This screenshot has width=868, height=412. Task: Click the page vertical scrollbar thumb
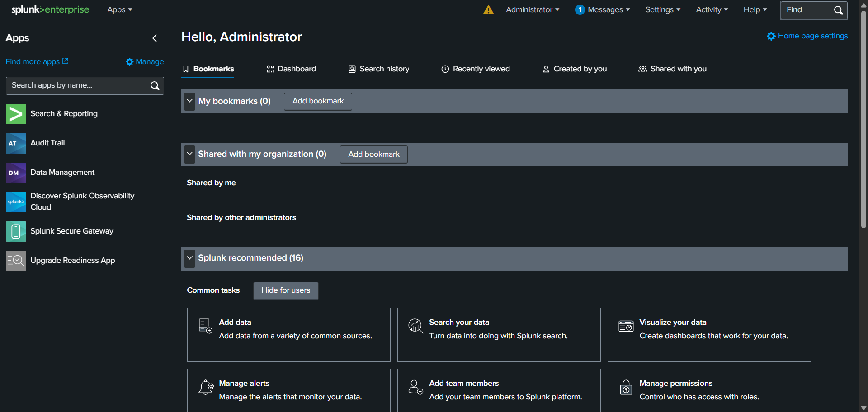point(863,120)
